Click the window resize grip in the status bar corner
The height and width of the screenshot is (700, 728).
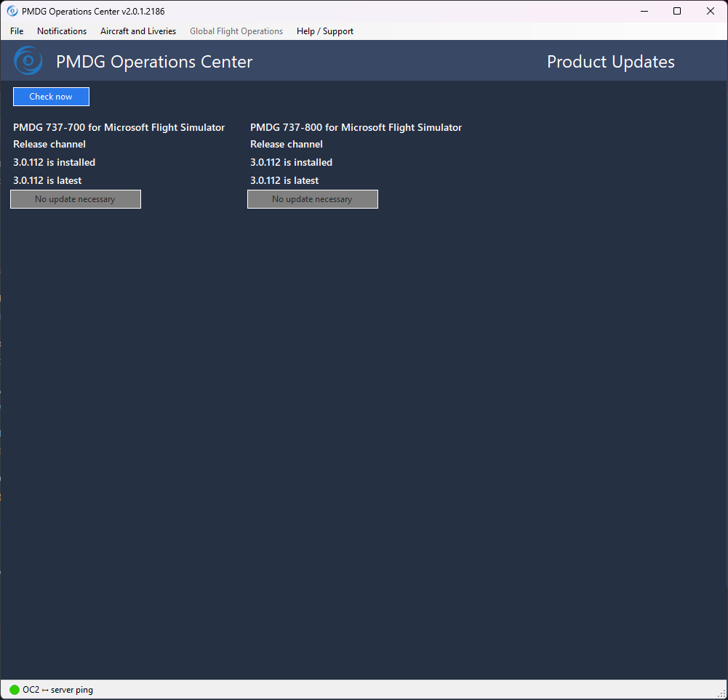pyautogui.click(x=722, y=694)
